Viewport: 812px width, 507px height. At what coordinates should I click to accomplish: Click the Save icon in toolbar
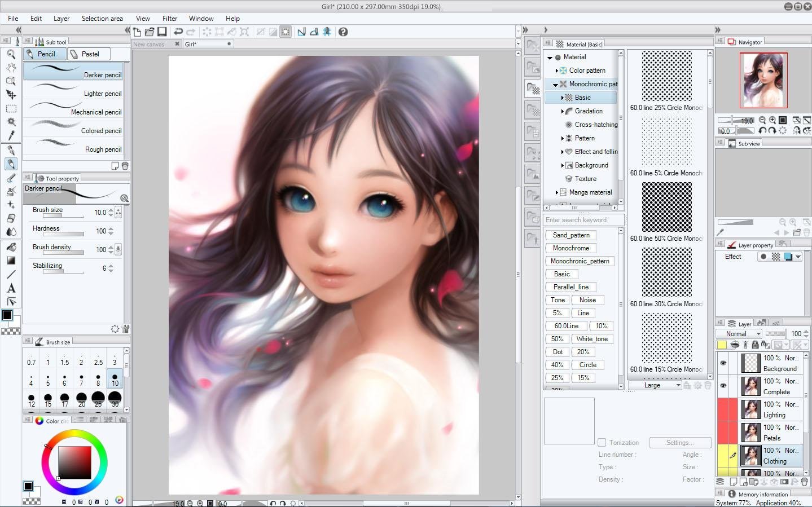coord(162,32)
